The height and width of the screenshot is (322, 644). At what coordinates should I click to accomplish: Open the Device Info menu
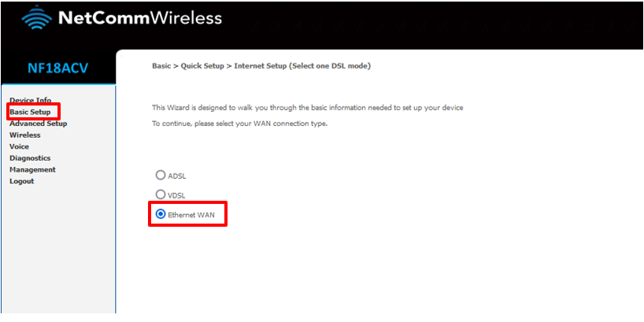point(30,100)
